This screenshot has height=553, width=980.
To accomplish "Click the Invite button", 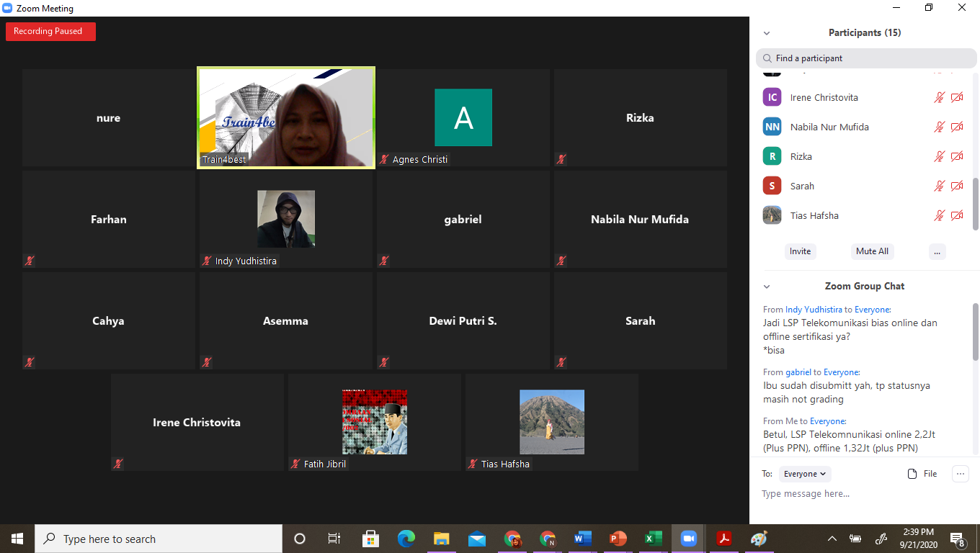I will [800, 251].
